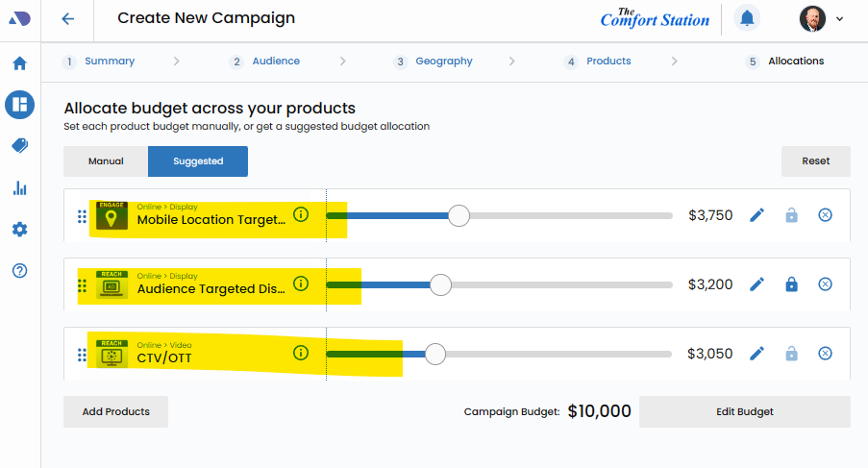Click the Edit Budget button

click(744, 411)
